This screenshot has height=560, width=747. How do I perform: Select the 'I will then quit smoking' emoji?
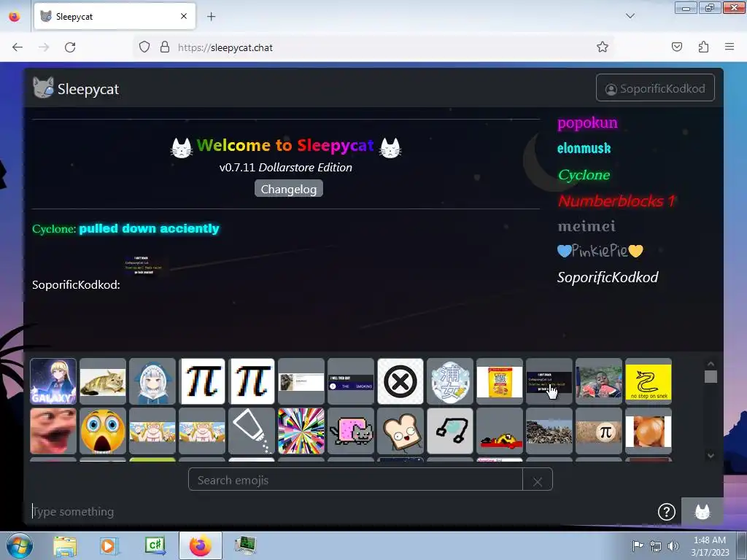(351, 381)
